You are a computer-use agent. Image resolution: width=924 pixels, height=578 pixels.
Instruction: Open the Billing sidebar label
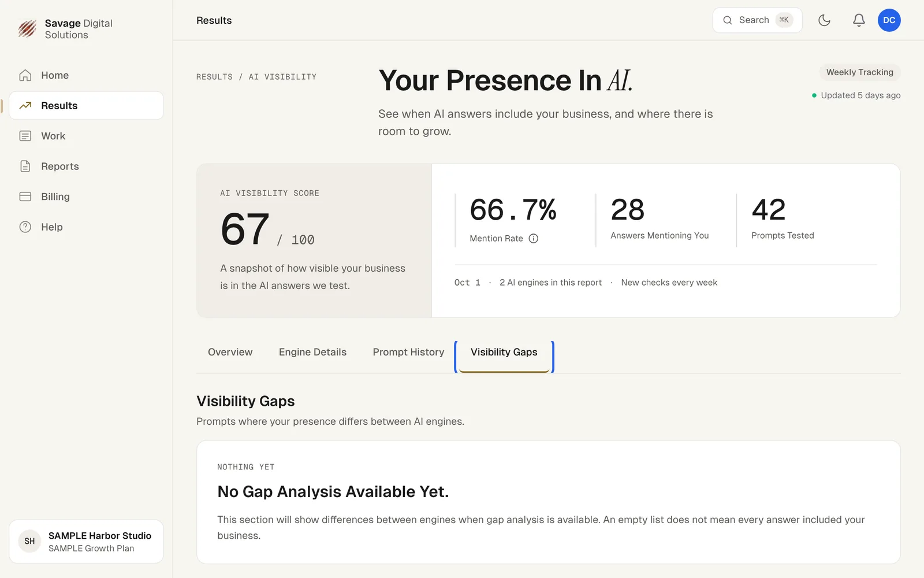pyautogui.click(x=55, y=197)
